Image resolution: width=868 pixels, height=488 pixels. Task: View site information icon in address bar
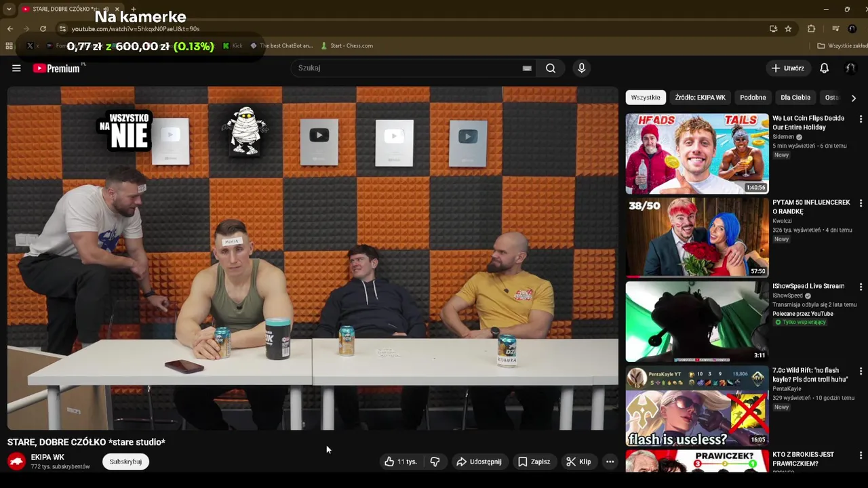[62, 28]
